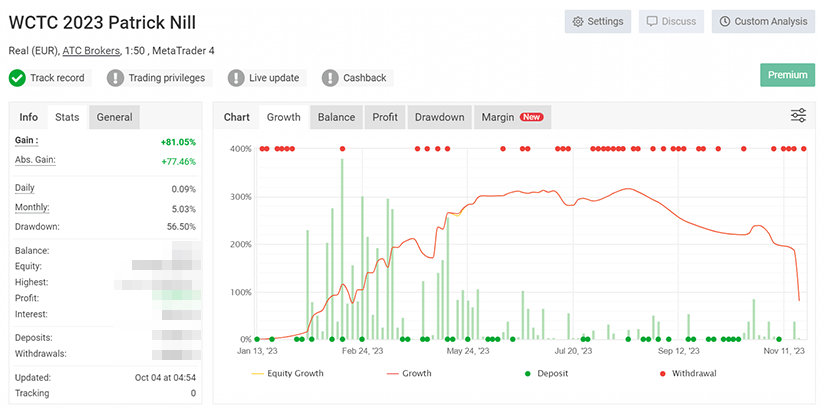
Task: Open the Margin tab marked New
Action: [x=511, y=117]
